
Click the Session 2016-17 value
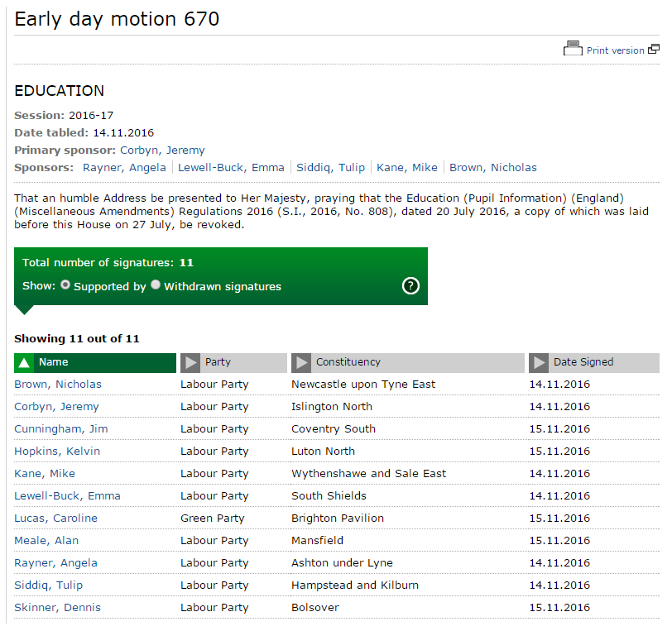click(91, 116)
